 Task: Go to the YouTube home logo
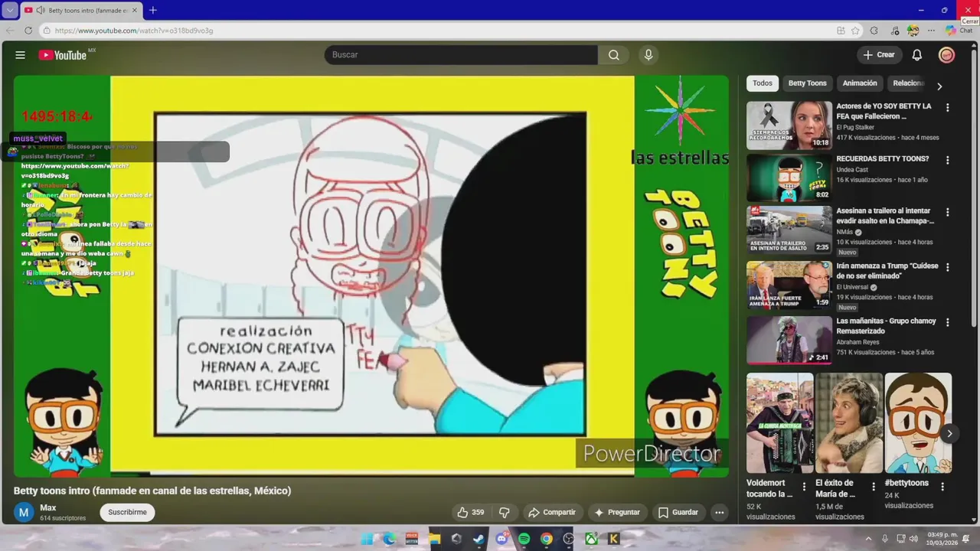click(x=63, y=55)
